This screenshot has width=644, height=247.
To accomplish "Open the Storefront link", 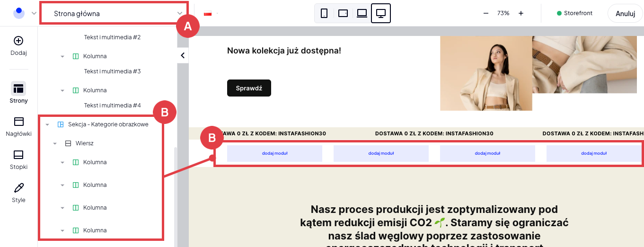I will 575,13.
